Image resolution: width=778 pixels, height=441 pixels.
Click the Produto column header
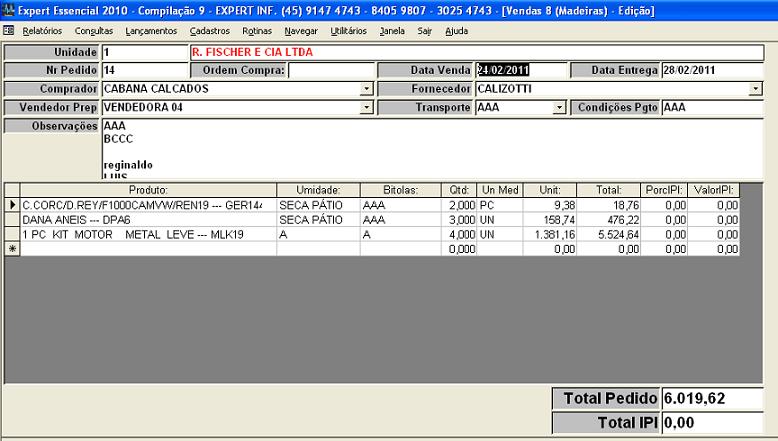click(x=148, y=189)
